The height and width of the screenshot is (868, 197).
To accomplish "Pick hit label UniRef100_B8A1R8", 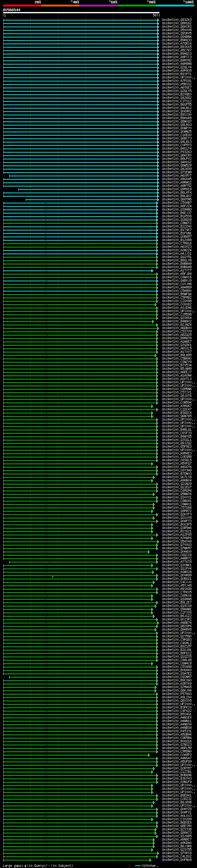I will (177, 118).
